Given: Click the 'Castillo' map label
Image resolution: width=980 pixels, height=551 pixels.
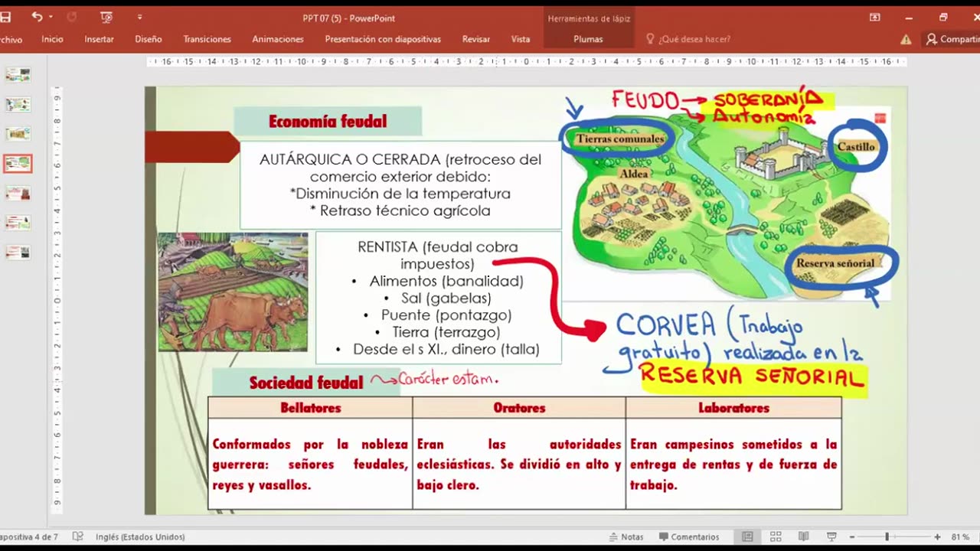Looking at the screenshot, I should 856,146.
